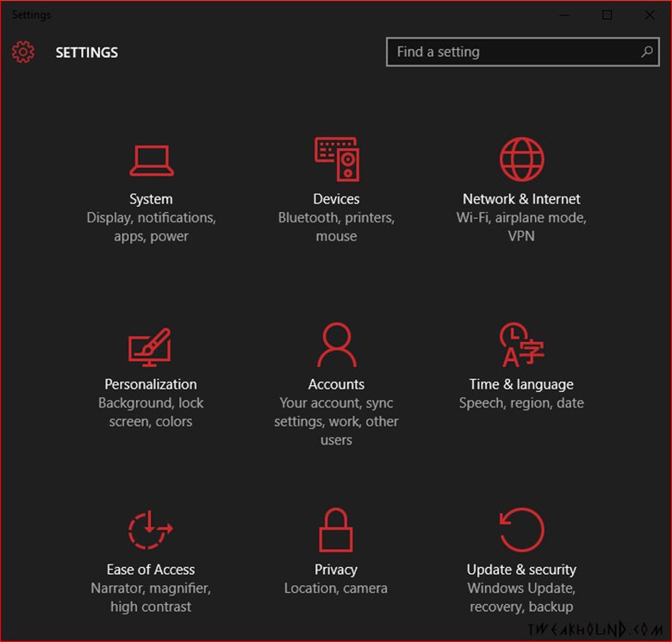Image resolution: width=672 pixels, height=642 pixels.
Task: Click the Update & security text label
Action: coord(521,570)
